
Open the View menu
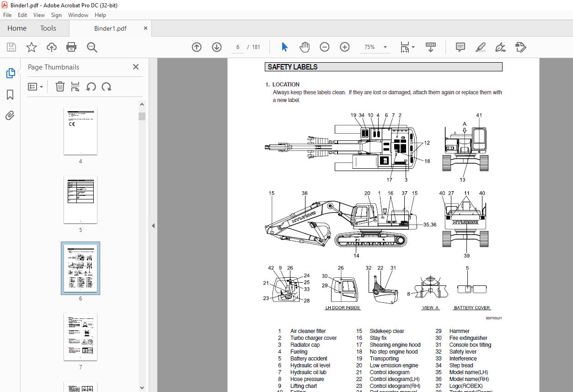tap(39, 15)
